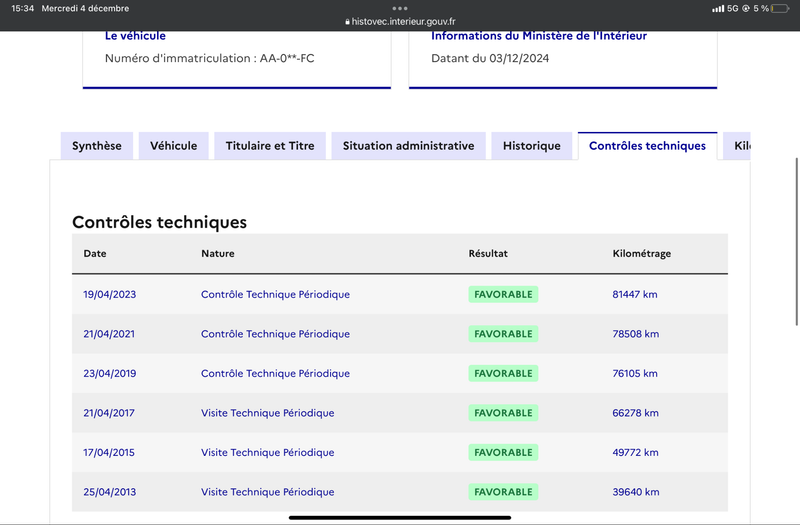Tap the battery icon in status bar

click(780, 8)
